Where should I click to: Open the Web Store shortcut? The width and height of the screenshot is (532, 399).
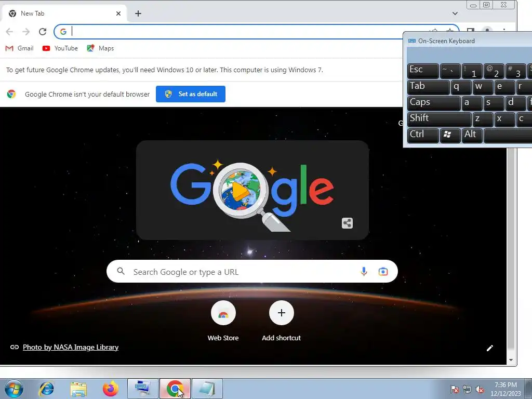pos(223,321)
